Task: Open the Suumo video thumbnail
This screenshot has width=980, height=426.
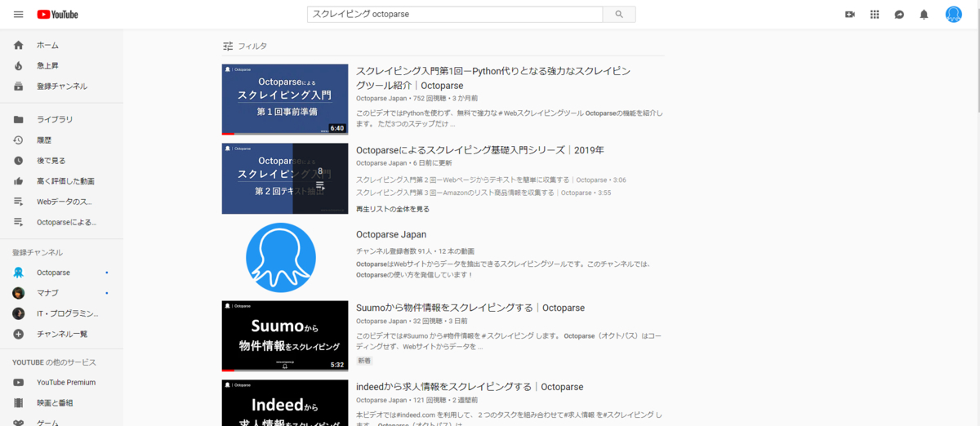Action: (285, 336)
